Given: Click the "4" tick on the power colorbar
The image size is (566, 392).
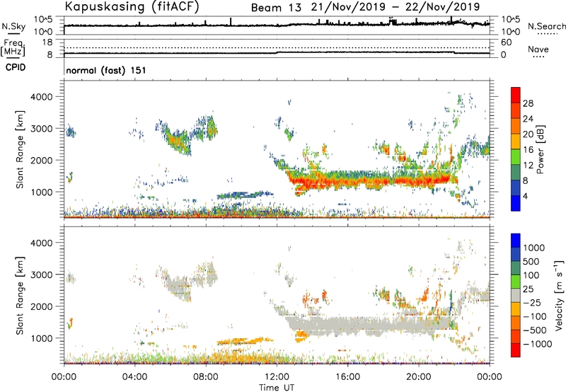Looking at the screenshot, I should click(526, 196).
